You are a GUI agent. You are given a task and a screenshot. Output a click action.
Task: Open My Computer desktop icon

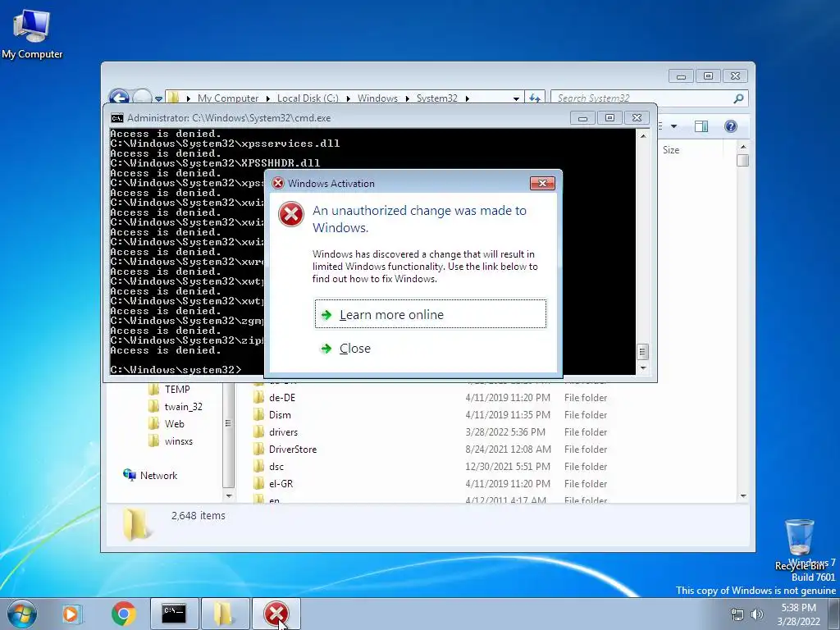pyautogui.click(x=32, y=34)
